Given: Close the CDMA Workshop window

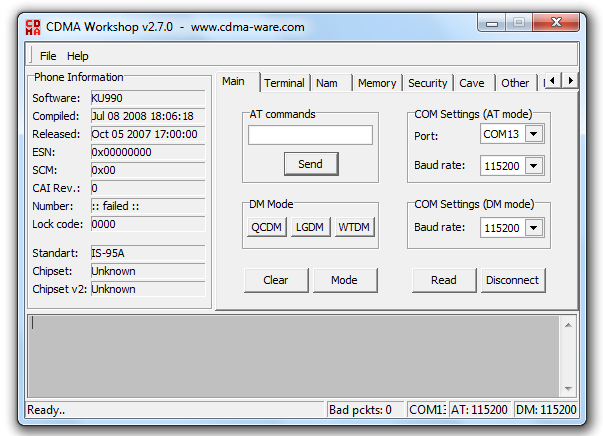Looking at the screenshot, I should [x=556, y=22].
